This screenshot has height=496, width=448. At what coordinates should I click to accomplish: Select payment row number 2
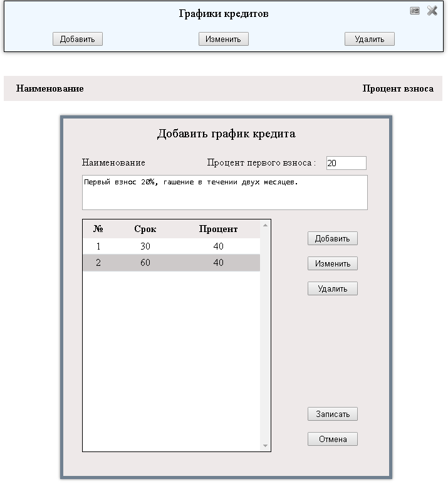pyautogui.click(x=171, y=263)
